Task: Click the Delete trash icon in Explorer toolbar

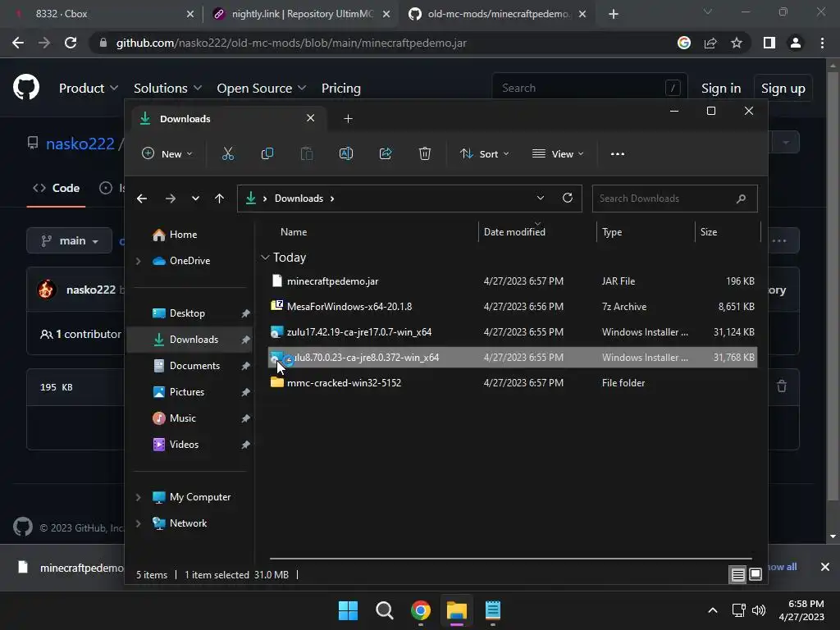Action: pos(425,153)
